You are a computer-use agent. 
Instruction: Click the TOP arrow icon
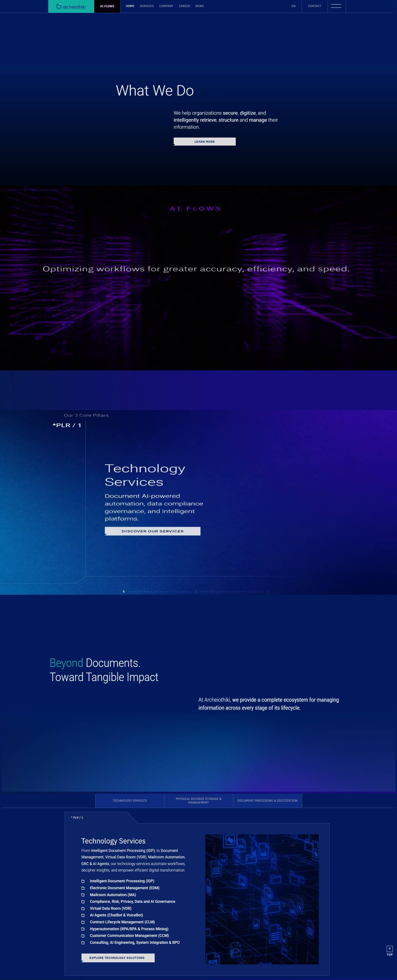tap(389, 949)
